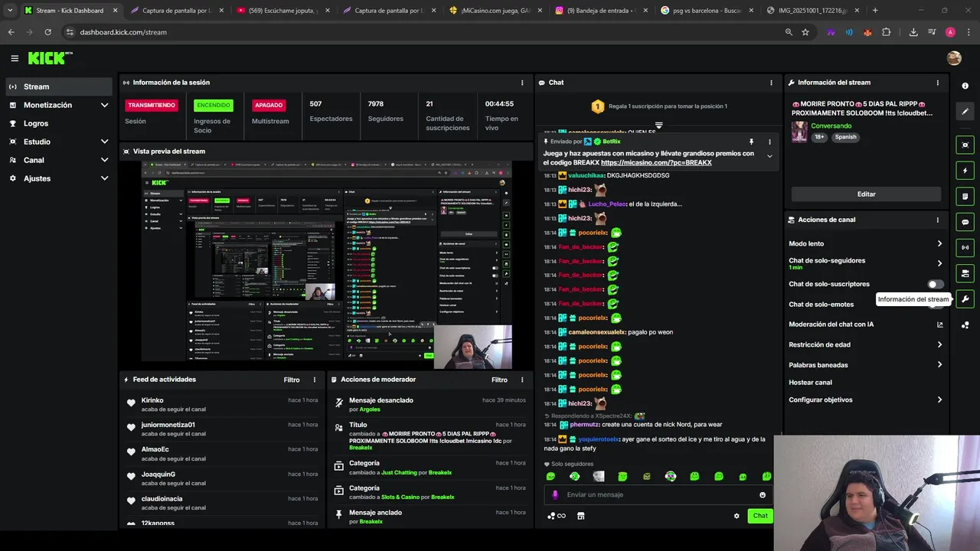Bookmark this page with the star icon
Image resolution: width=980 pixels, height=551 pixels.
[805, 32]
